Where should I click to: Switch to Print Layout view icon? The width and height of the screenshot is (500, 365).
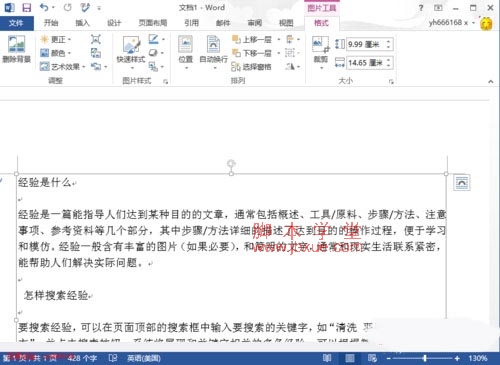pyautogui.click(x=350, y=358)
